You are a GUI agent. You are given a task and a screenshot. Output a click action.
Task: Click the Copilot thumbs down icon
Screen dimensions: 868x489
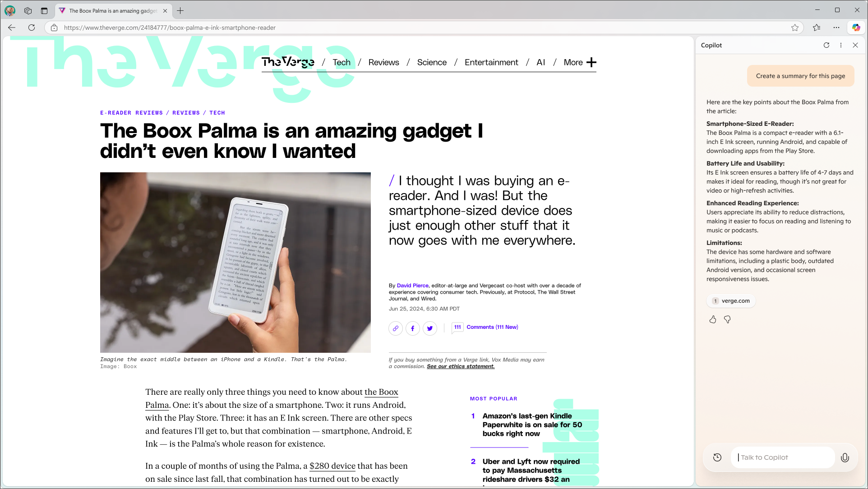pyautogui.click(x=727, y=320)
